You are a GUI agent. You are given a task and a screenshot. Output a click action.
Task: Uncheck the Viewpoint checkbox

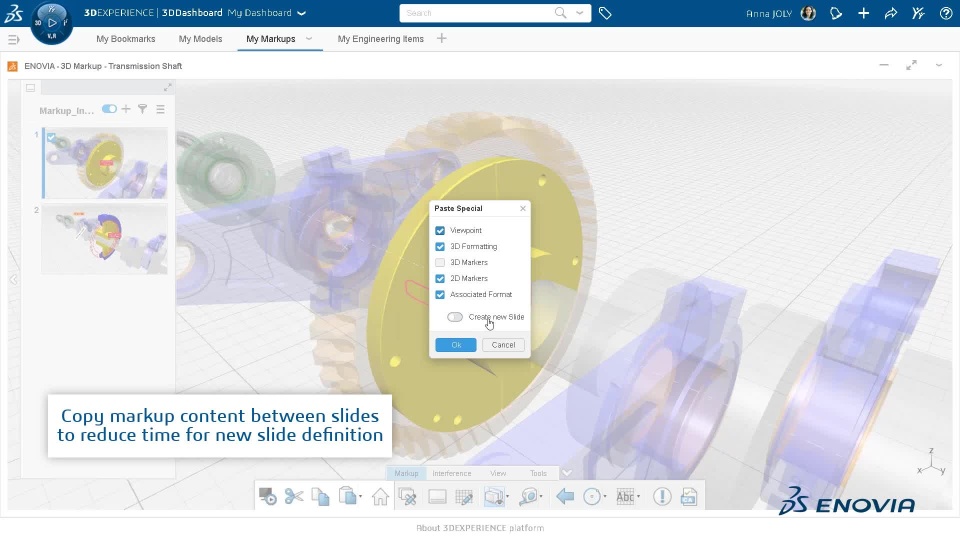click(440, 231)
